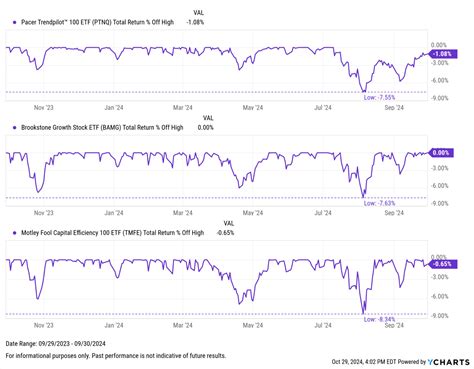Image resolution: width=474 pixels, height=369 pixels.
Task: Select the Brookstone Growth Stock ETF legend label
Action: tap(102, 128)
